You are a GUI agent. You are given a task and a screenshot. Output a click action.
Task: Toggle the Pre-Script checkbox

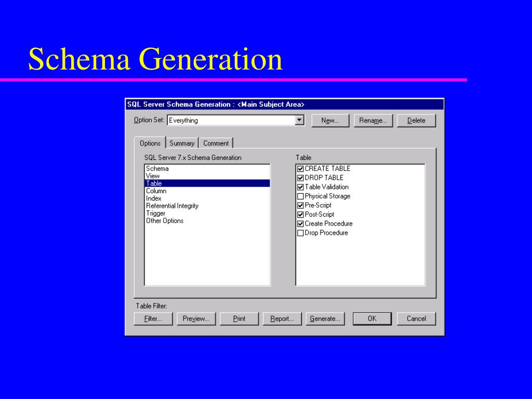coord(300,205)
